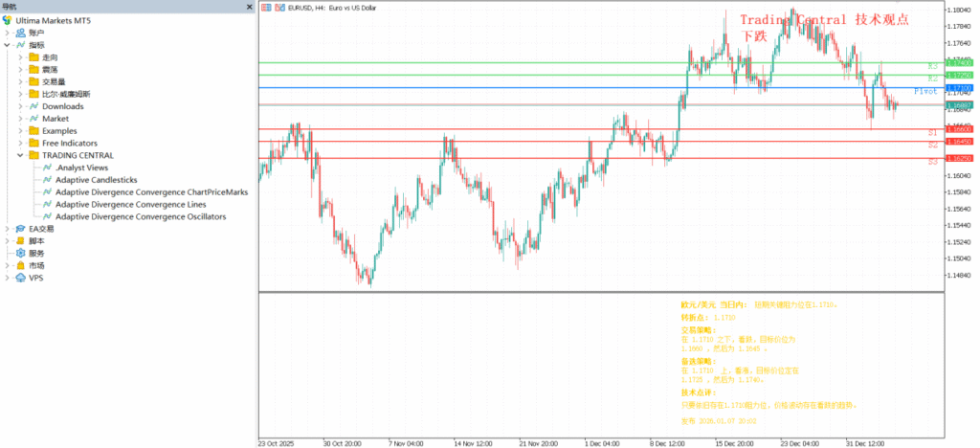
Task: Expand the Market node arrow
Action: tap(21, 118)
